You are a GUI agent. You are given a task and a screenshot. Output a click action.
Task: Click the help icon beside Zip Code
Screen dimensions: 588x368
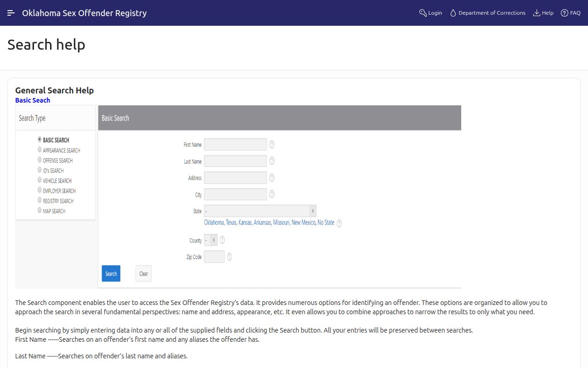click(230, 257)
